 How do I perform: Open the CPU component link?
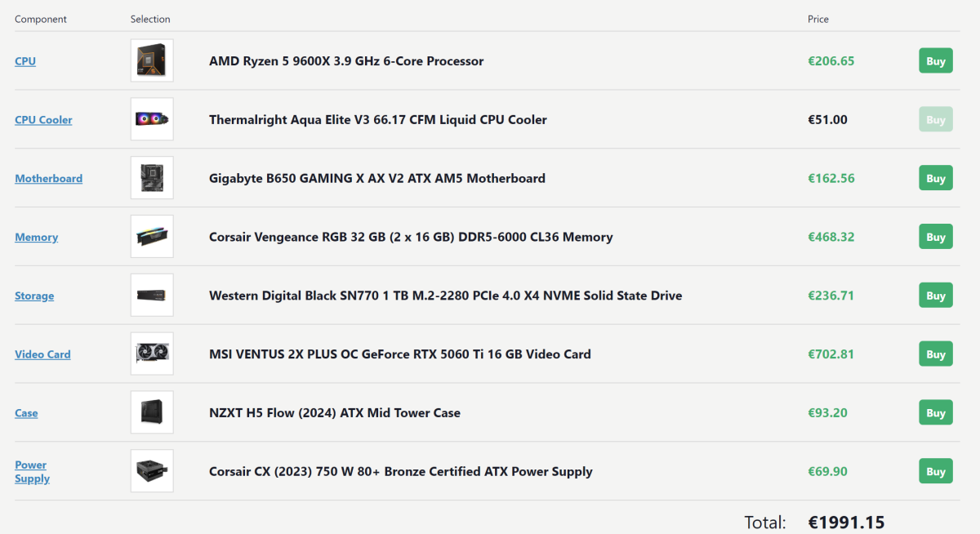(25, 61)
